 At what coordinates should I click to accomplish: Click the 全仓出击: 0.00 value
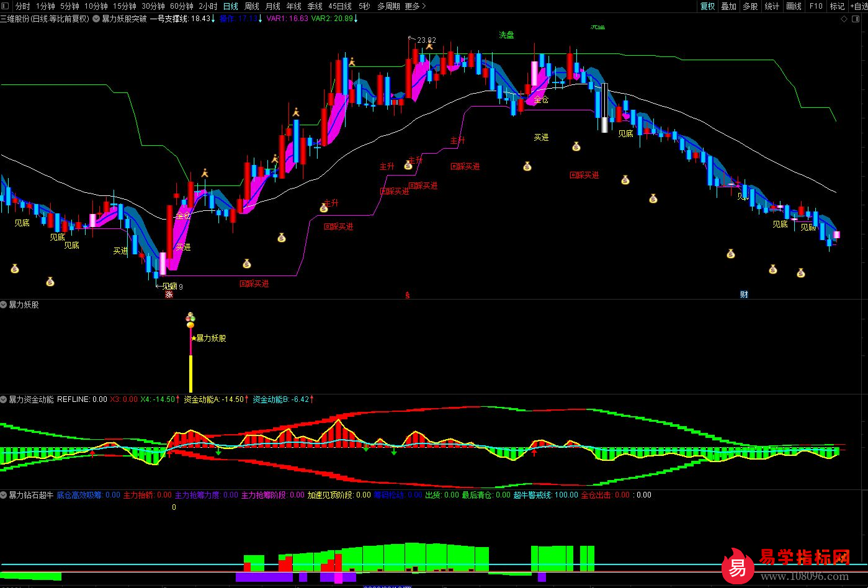pos(605,495)
